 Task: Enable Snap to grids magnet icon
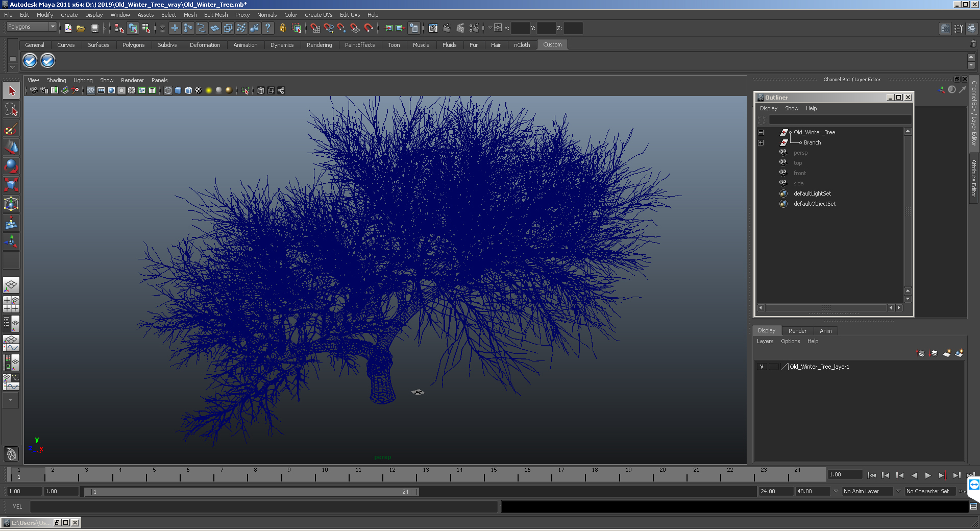click(315, 28)
